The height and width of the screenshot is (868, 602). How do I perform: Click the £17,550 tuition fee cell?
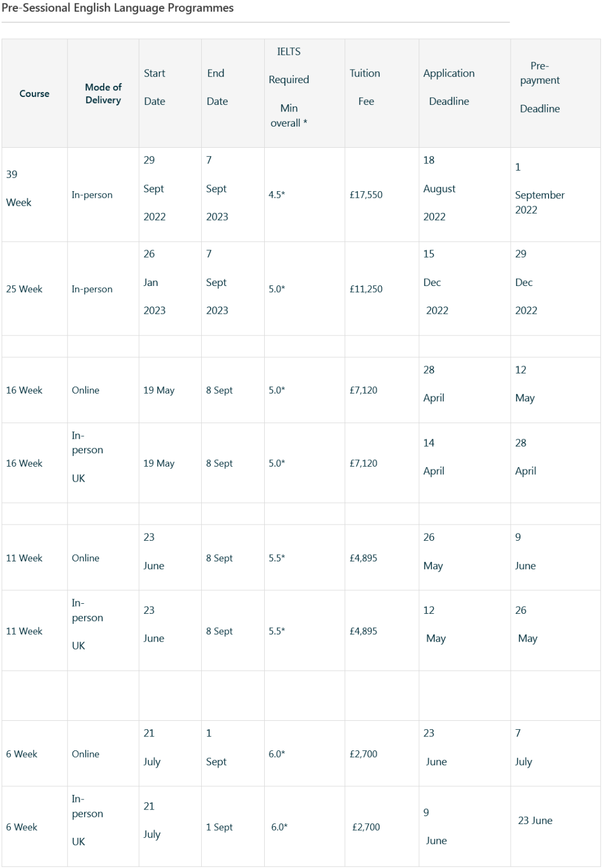366,195
